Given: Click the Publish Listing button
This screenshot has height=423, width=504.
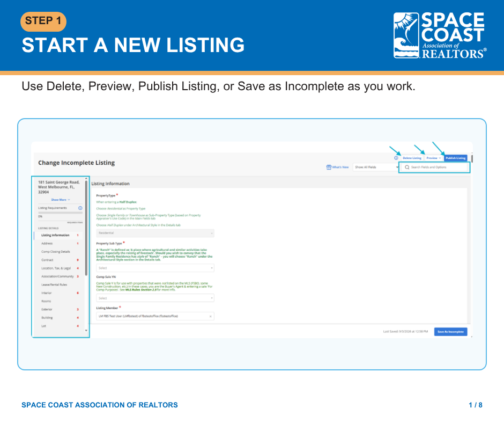Looking at the screenshot, I should 455,158.
